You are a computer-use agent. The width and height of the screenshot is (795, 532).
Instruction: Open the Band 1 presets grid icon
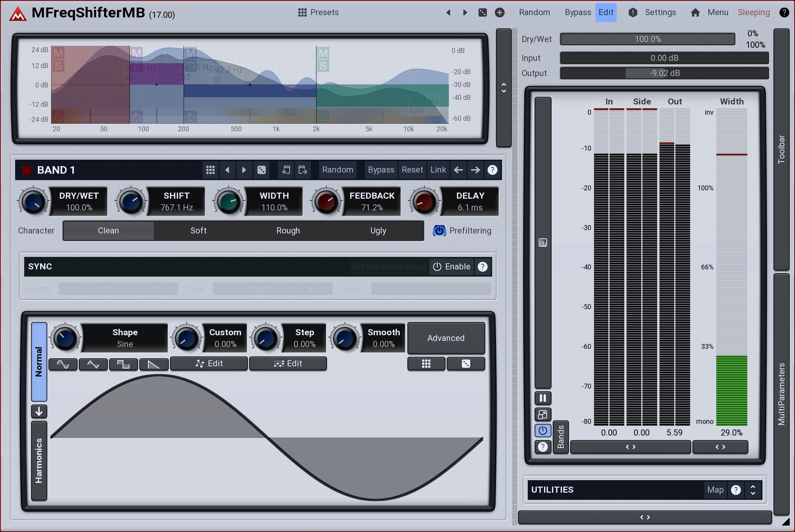(x=210, y=170)
